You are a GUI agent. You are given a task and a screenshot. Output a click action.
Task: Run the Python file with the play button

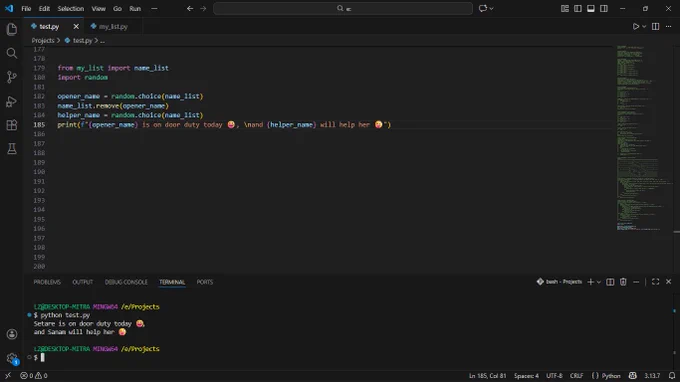(x=635, y=26)
